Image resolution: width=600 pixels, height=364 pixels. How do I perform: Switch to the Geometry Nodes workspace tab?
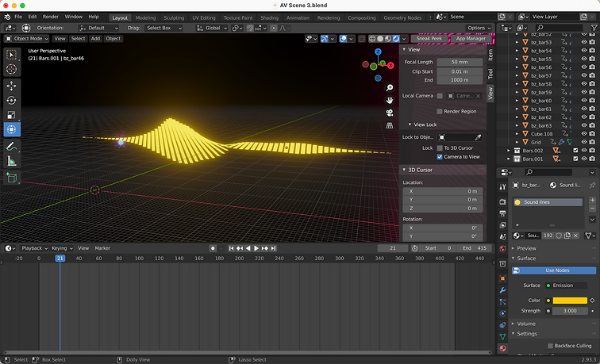click(x=402, y=17)
